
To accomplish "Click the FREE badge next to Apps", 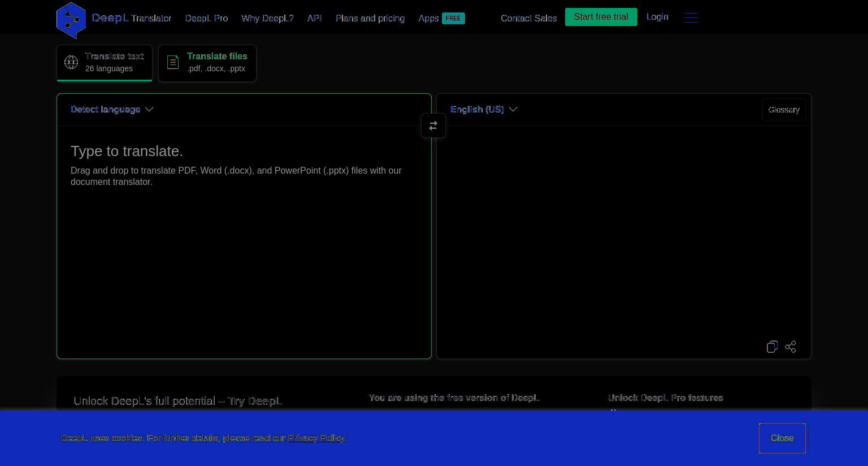I will 453,18.
